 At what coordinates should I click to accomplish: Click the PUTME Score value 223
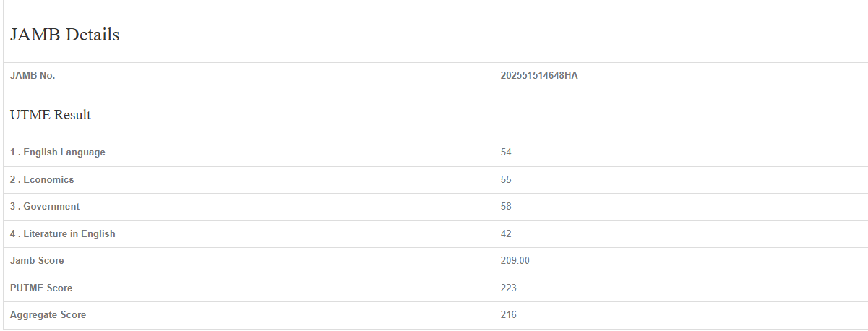point(508,288)
